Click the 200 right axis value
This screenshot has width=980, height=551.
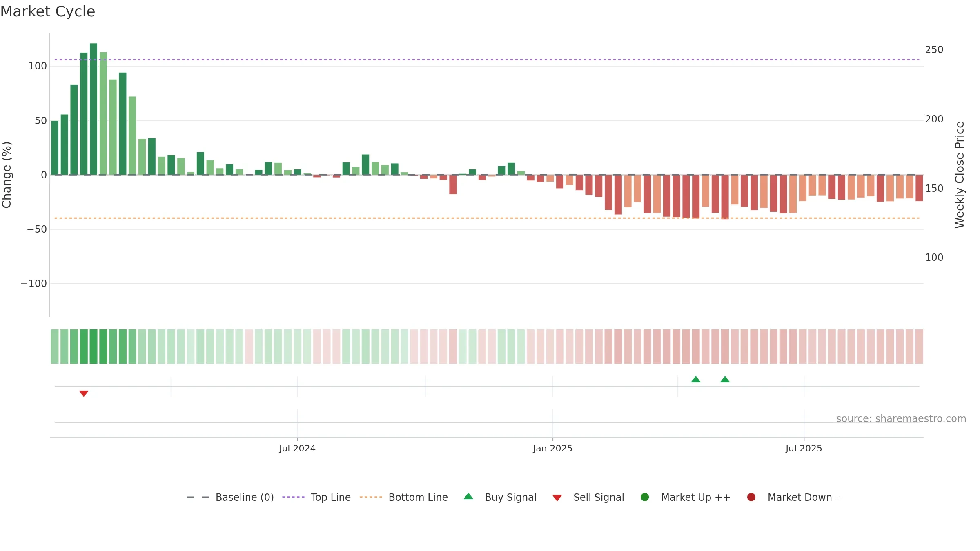(934, 119)
